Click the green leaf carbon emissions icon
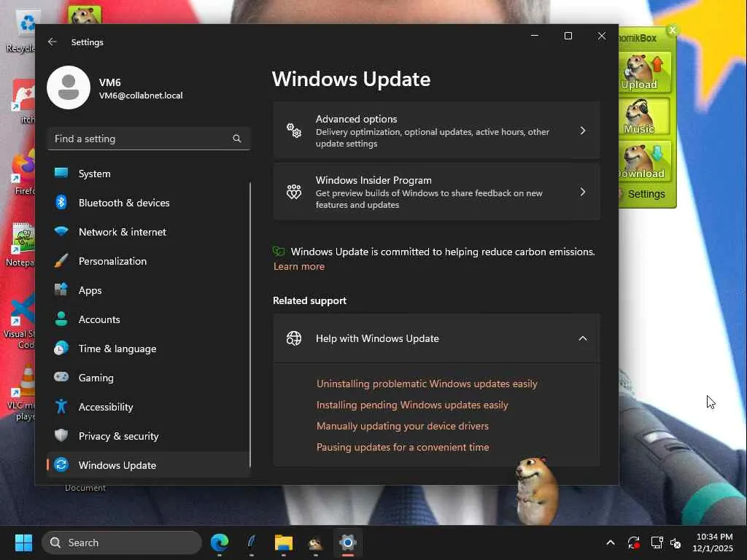 pyautogui.click(x=279, y=251)
